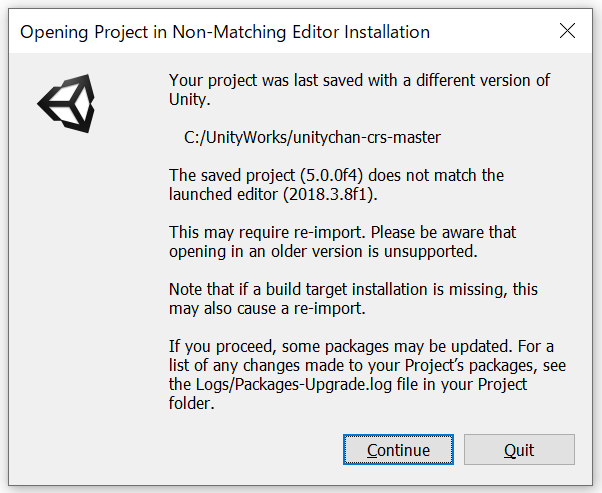This screenshot has height=493, width=602.
Task: Click the 'build target installation is missing' note
Action: 353,290
